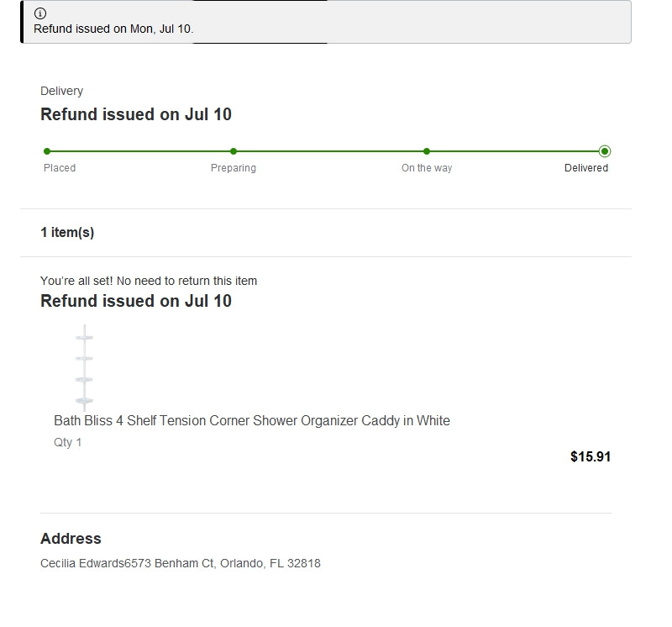Click the info icon in the refund banner
The height and width of the screenshot is (627, 672).
tap(40, 13)
